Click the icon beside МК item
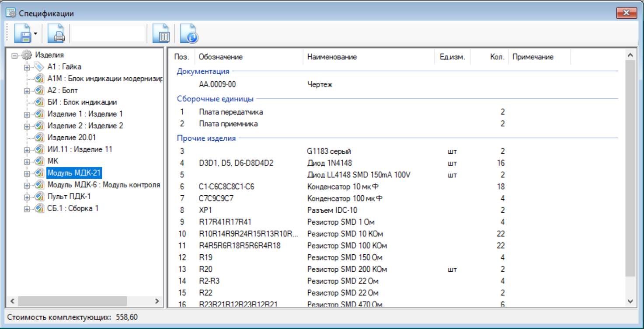The width and height of the screenshot is (644, 329). coord(39,161)
